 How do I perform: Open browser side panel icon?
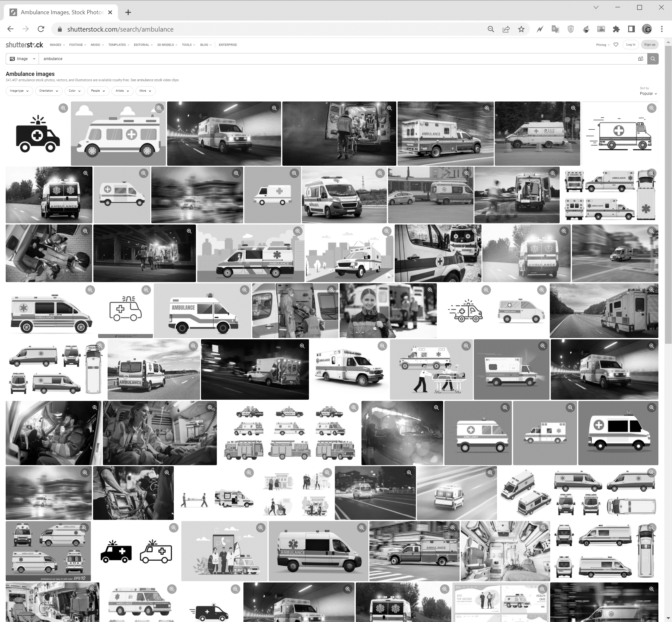[x=631, y=29]
